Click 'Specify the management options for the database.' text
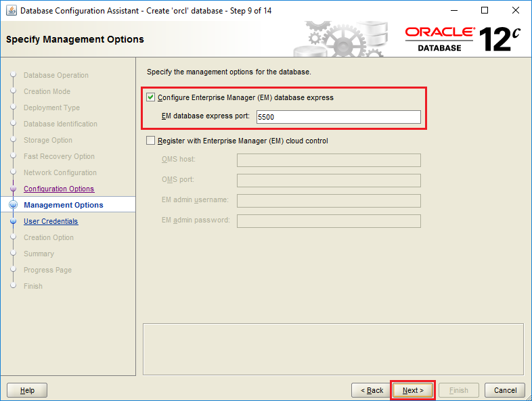This screenshot has height=401, width=532. [229, 72]
